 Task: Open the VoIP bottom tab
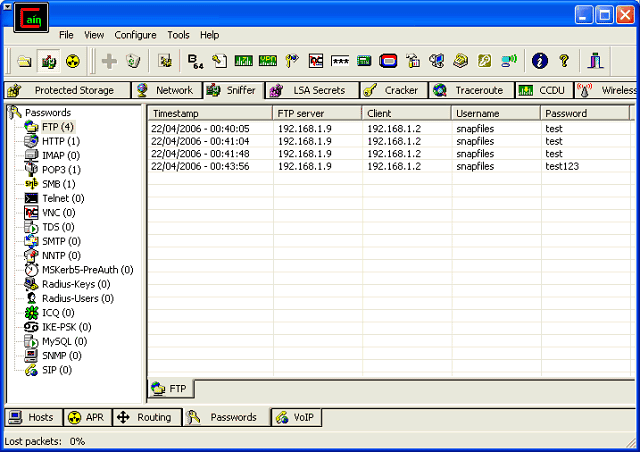(296, 417)
